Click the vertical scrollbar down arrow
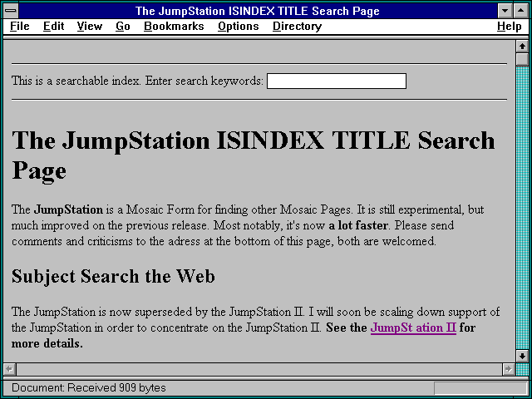The width and height of the screenshot is (532, 399). 522,356
